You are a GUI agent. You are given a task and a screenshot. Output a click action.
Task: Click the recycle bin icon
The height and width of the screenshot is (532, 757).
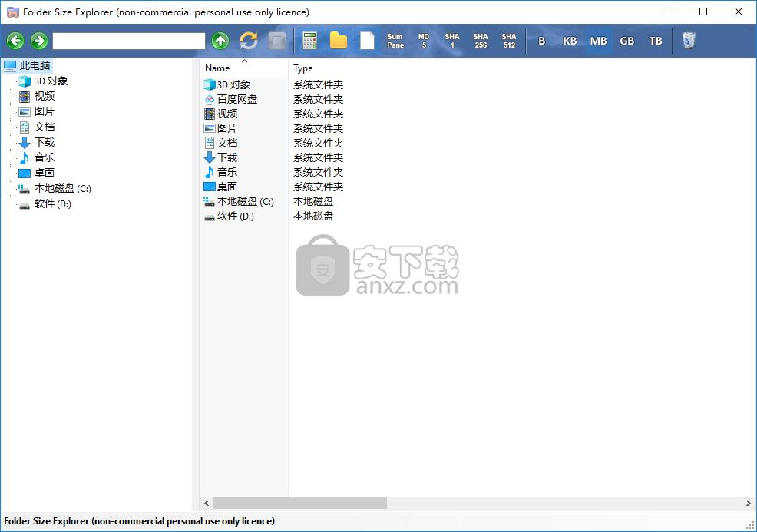coord(689,41)
